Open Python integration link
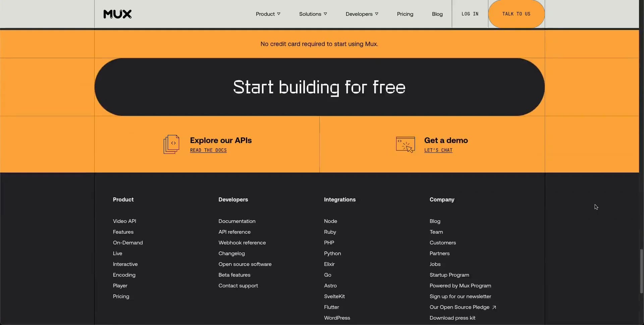Viewport: 644px width, 325px height. pyautogui.click(x=332, y=253)
